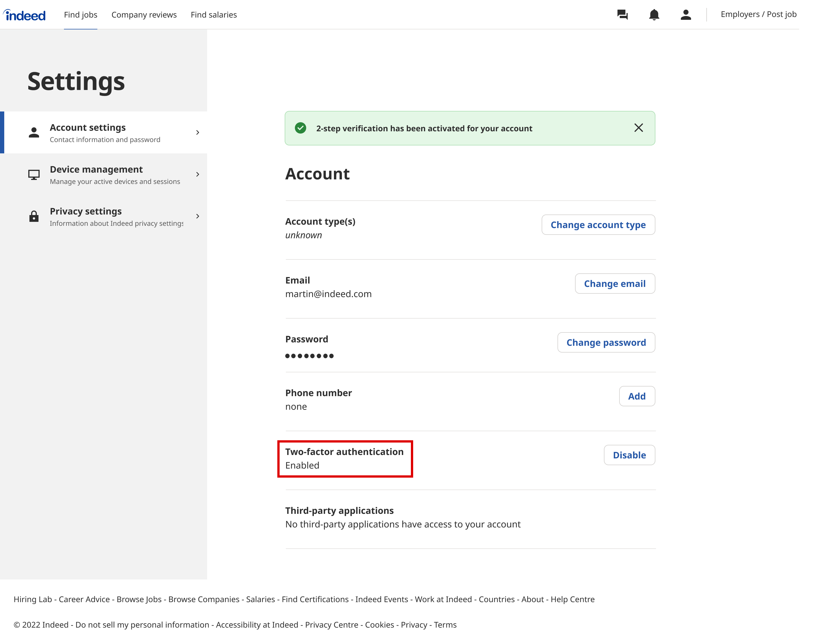Dismiss the 2-step verification banner
815x644 pixels.
tap(638, 128)
